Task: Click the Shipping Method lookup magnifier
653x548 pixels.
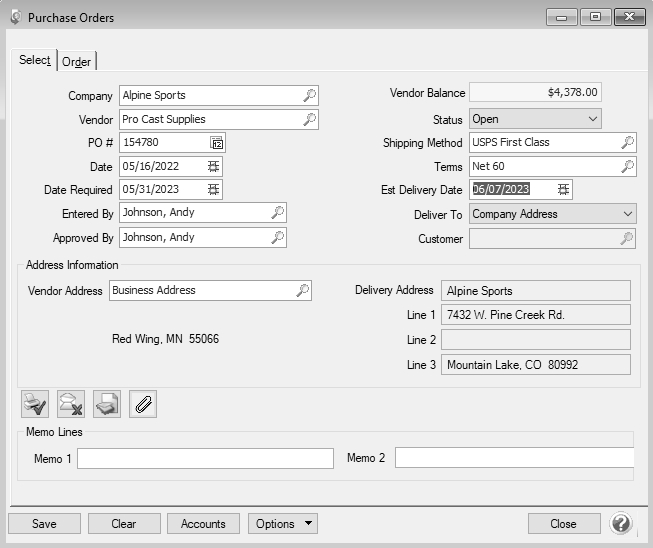Action: [627, 143]
